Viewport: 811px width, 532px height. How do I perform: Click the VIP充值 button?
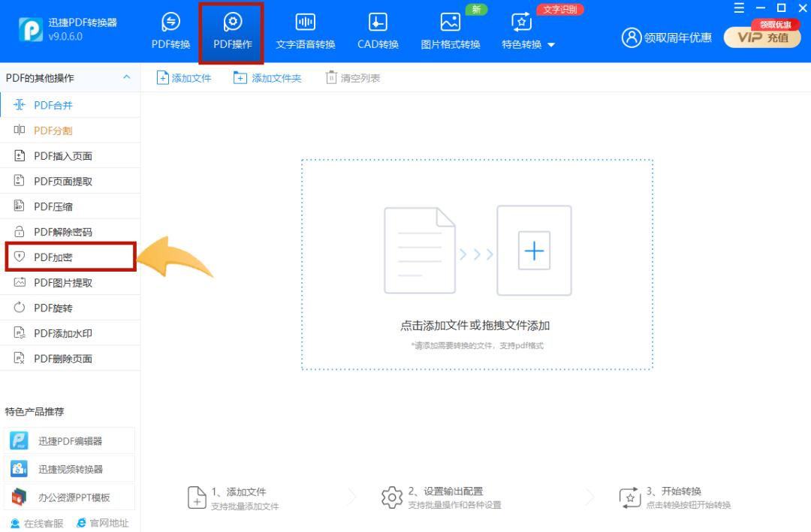coord(761,37)
